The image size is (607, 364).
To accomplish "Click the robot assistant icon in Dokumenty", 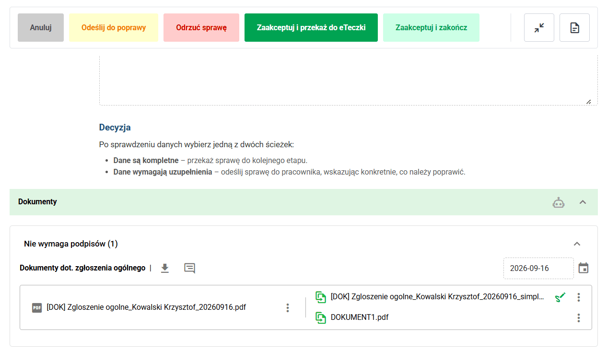I will click(559, 202).
